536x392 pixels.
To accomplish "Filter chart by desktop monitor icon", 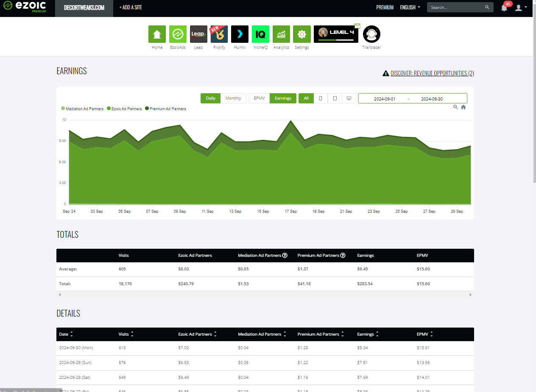I will (x=349, y=98).
